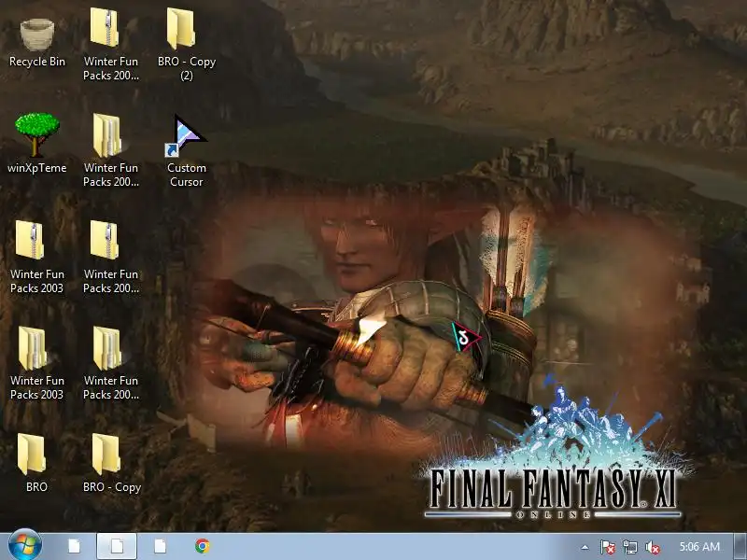This screenshot has width=747, height=560.
Task: Select the BRO - Copy folder without number
Action: tap(111, 462)
